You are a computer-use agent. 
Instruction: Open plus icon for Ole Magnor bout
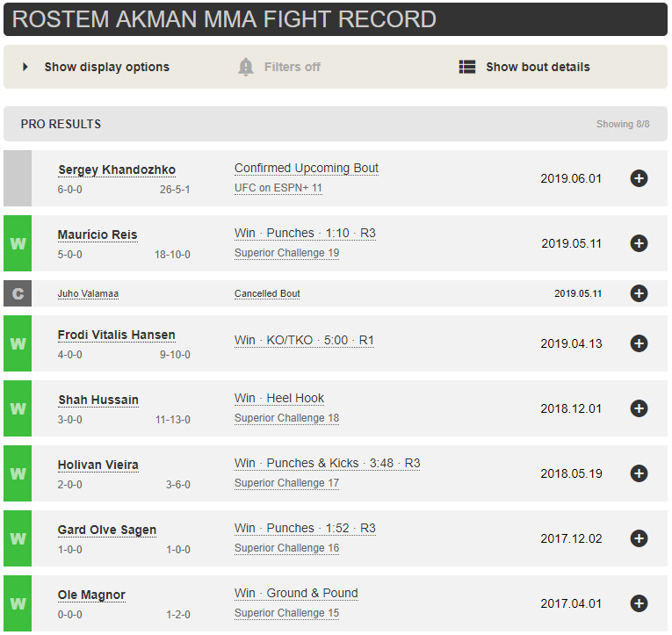[639, 603]
